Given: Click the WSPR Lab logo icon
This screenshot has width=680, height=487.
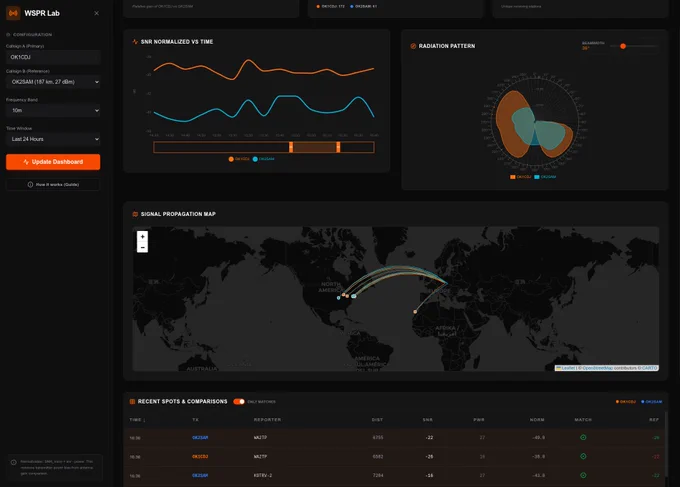Looking at the screenshot, I should (13, 13).
